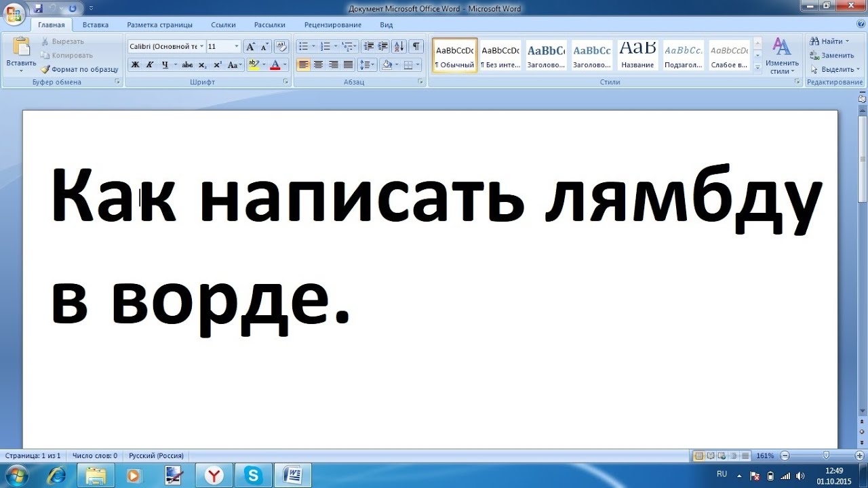This screenshot has width=868, height=488.
Task: Switch to the Рецензирование tab
Action: pyautogui.click(x=333, y=25)
